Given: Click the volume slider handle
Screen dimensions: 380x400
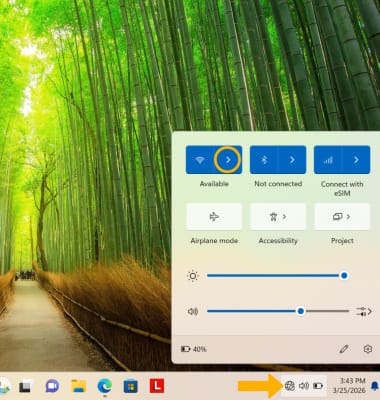Looking at the screenshot, I should point(301,311).
